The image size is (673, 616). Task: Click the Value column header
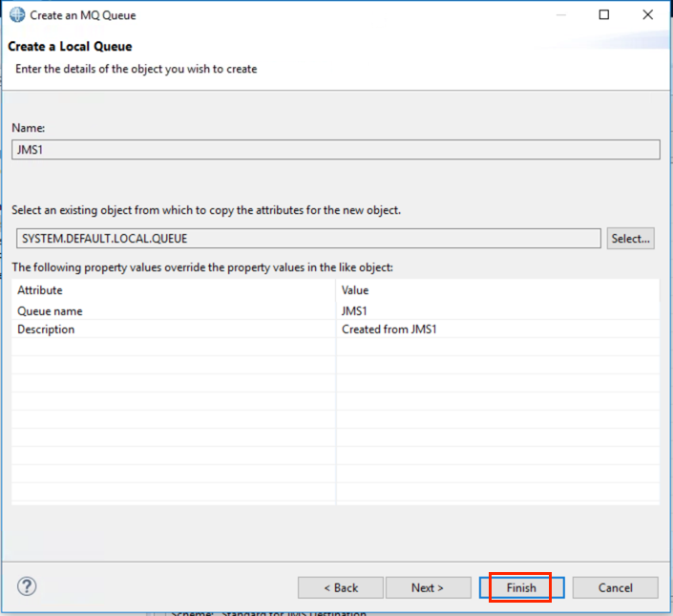pos(498,290)
